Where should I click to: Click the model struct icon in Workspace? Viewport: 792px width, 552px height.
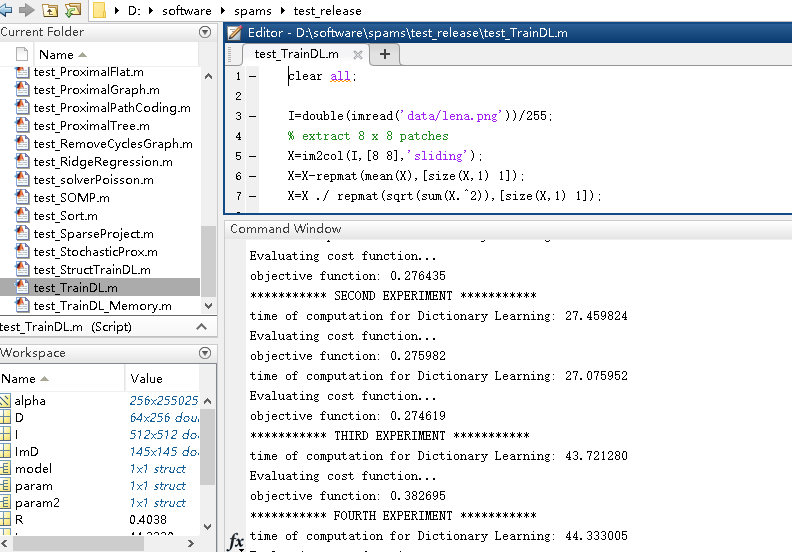pos(5,468)
